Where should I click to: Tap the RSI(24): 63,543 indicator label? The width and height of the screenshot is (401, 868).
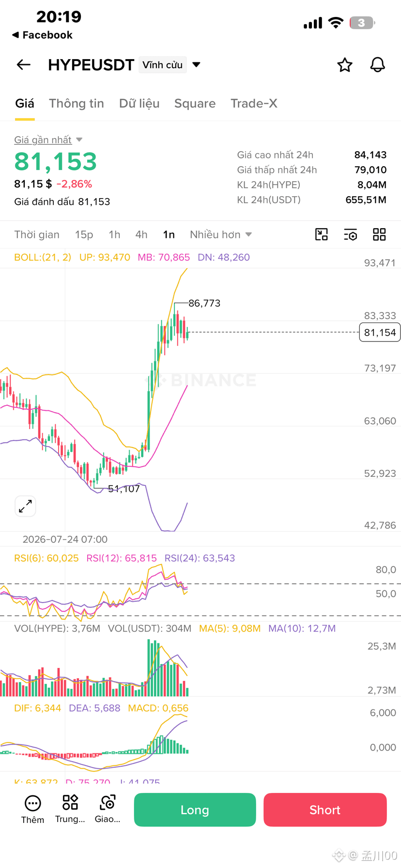tap(200, 558)
